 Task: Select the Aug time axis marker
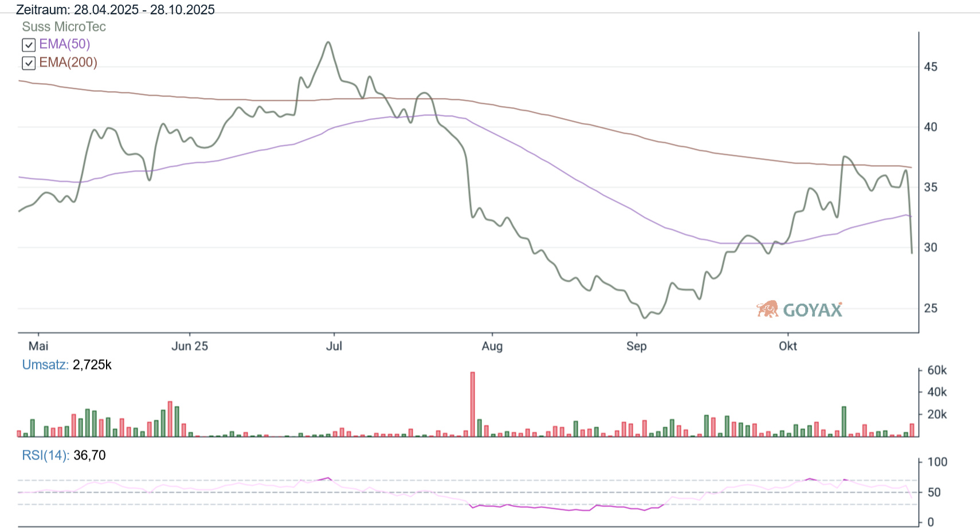pos(492,346)
